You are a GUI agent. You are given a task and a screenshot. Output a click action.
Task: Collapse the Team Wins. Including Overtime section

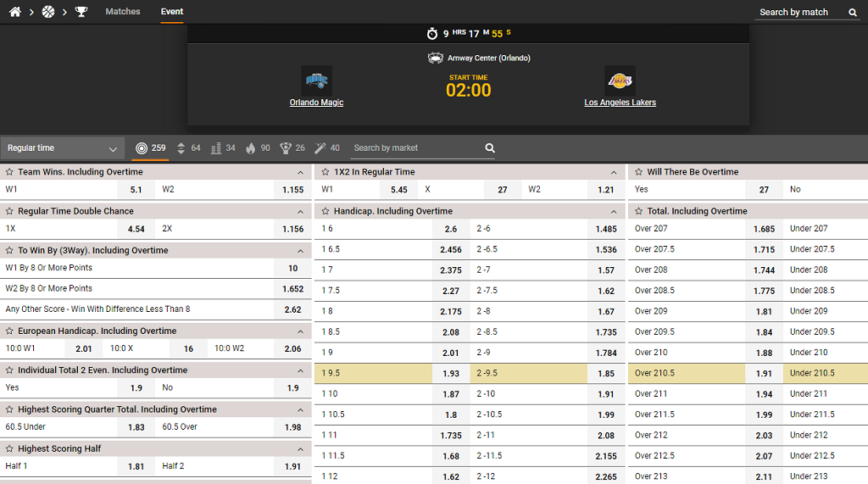pyautogui.click(x=301, y=173)
